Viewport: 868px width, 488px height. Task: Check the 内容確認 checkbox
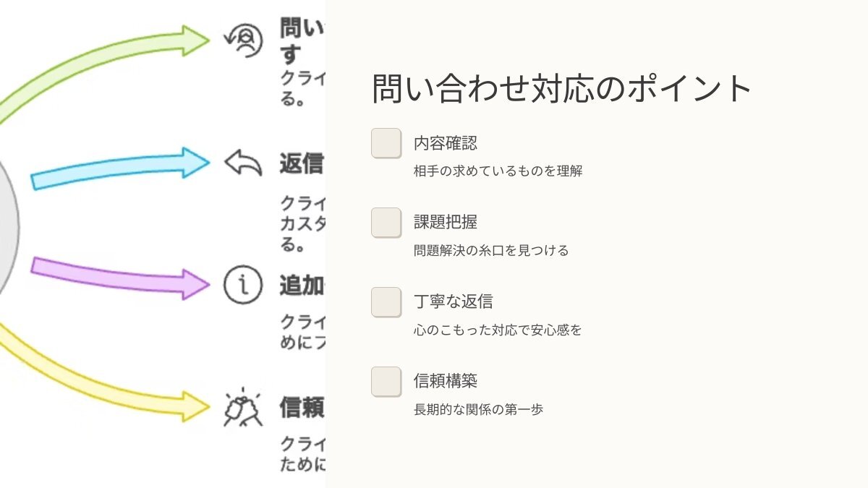[x=386, y=143]
